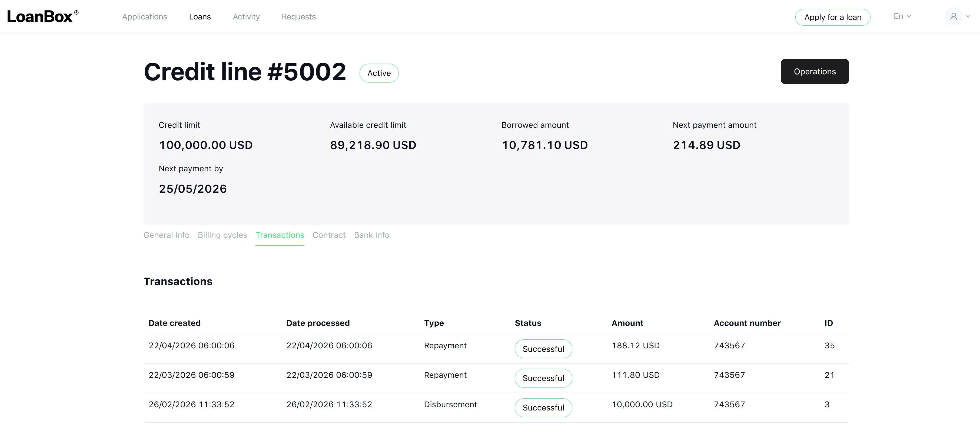Open the Loans navigation item
The image size is (980, 431).
pyautogui.click(x=200, y=17)
